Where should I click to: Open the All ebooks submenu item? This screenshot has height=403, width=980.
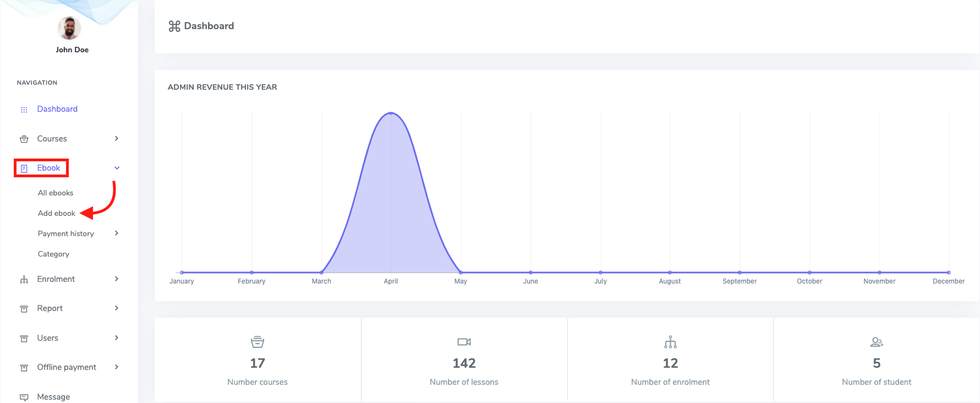56,193
